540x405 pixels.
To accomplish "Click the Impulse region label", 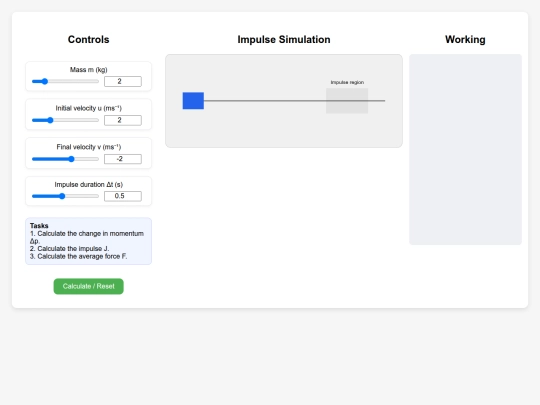I will coord(347,82).
